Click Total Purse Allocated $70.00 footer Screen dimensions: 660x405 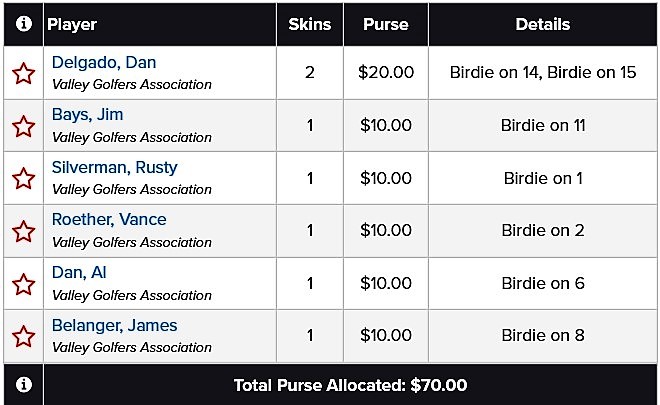point(350,385)
